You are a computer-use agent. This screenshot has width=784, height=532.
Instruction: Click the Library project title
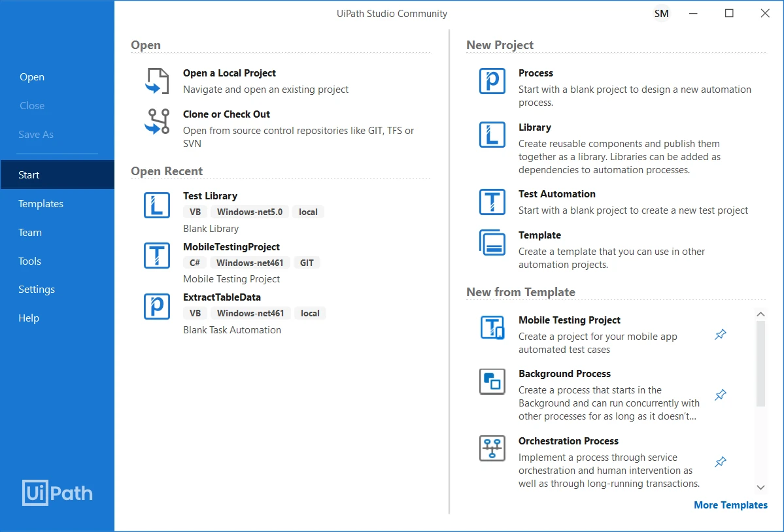click(x=534, y=127)
